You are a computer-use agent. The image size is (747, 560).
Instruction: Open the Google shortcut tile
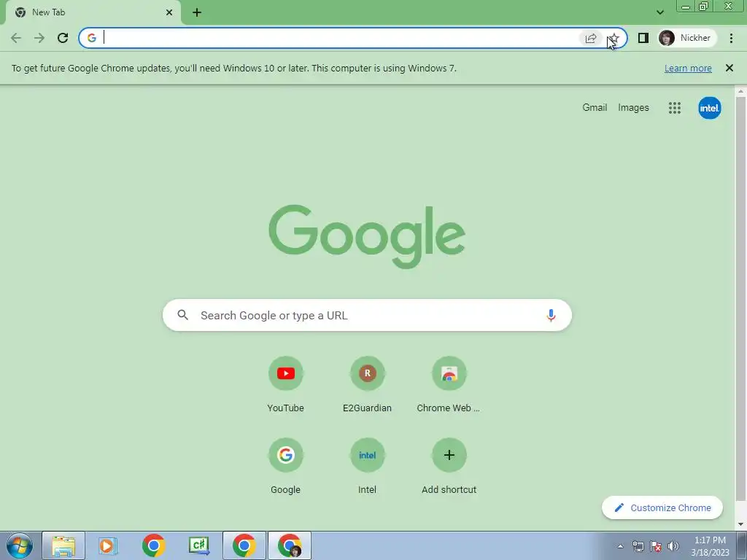[285, 467]
